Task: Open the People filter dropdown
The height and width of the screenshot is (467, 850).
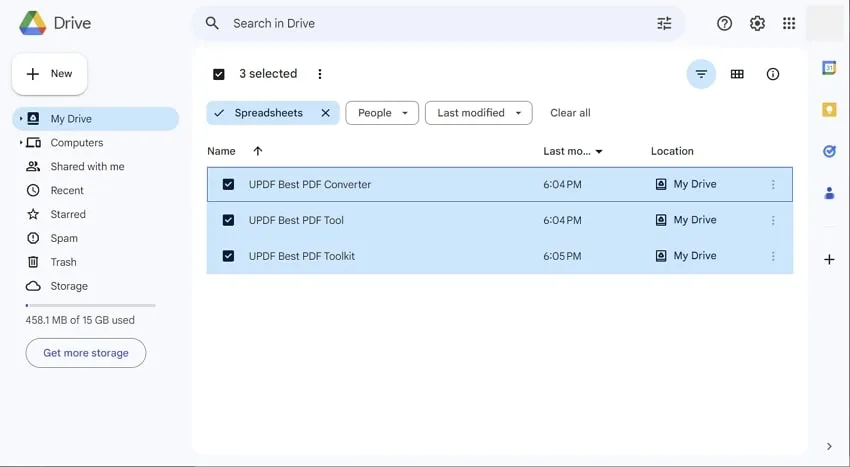Action: (382, 113)
